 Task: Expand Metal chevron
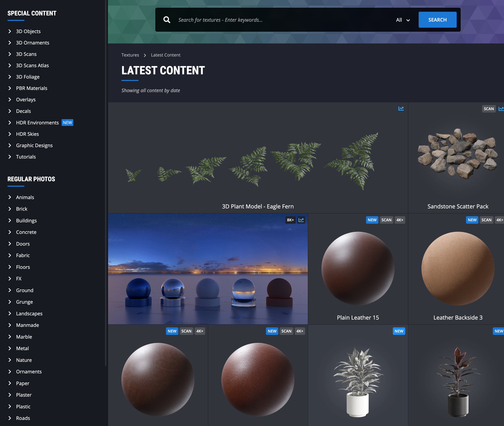(10, 348)
